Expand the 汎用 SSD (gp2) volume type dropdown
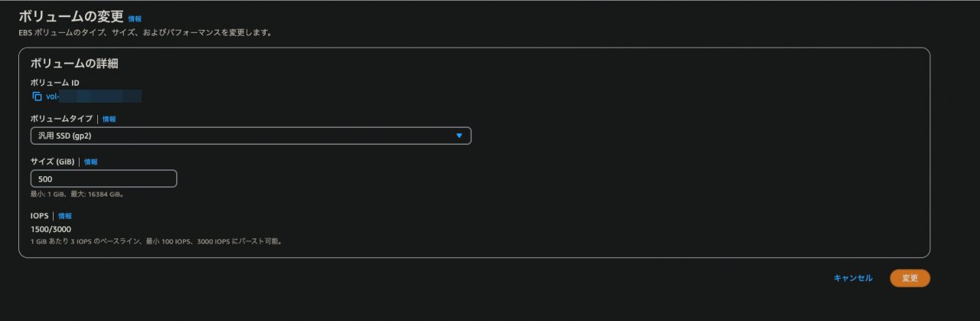The width and height of the screenshot is (980, 321). coord(250,136)
